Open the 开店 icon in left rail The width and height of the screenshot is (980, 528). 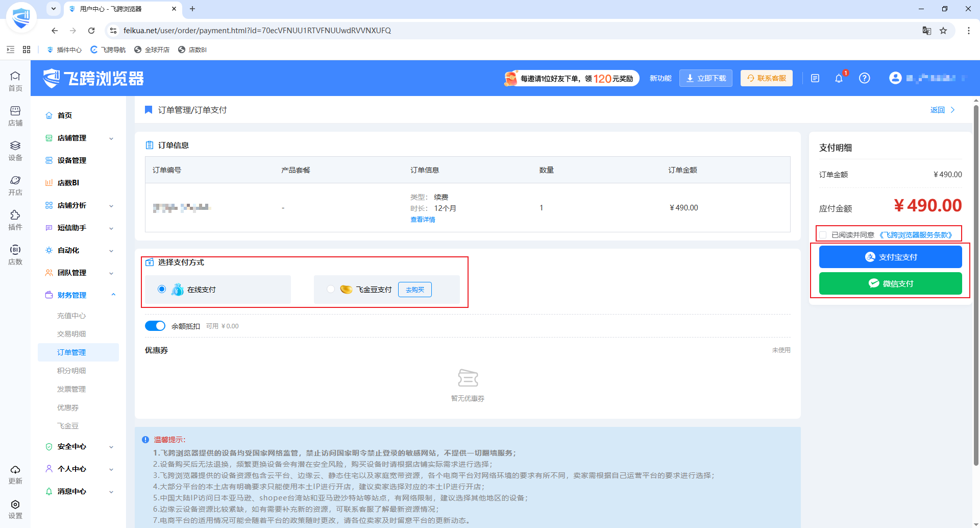point(15,185)
